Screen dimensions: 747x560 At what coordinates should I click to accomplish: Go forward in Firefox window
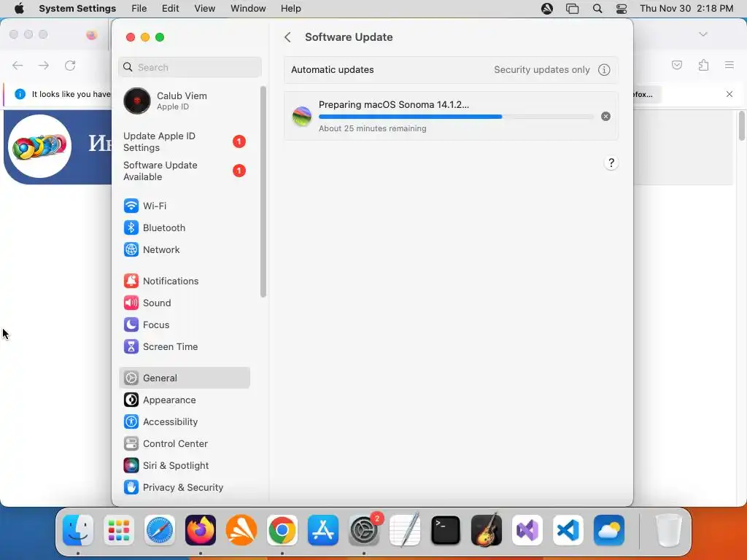tap(44, 66)
